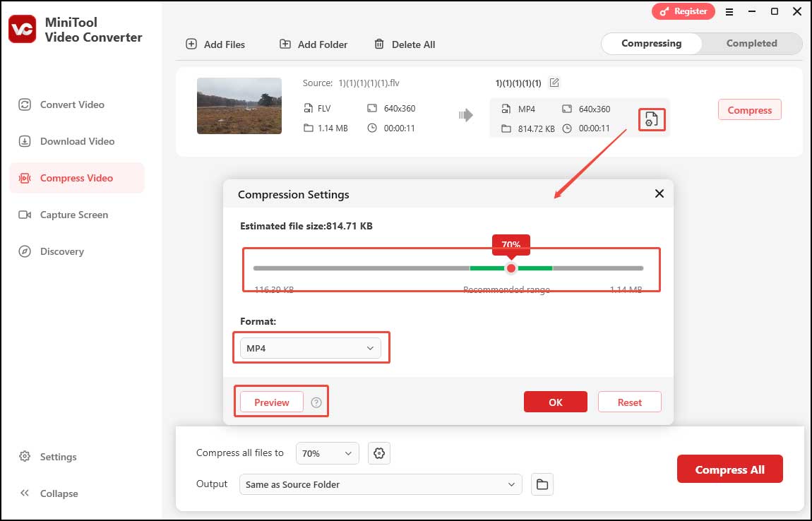Switch to the Compressing tab
The image size is (812, 521).
point(652,44)
